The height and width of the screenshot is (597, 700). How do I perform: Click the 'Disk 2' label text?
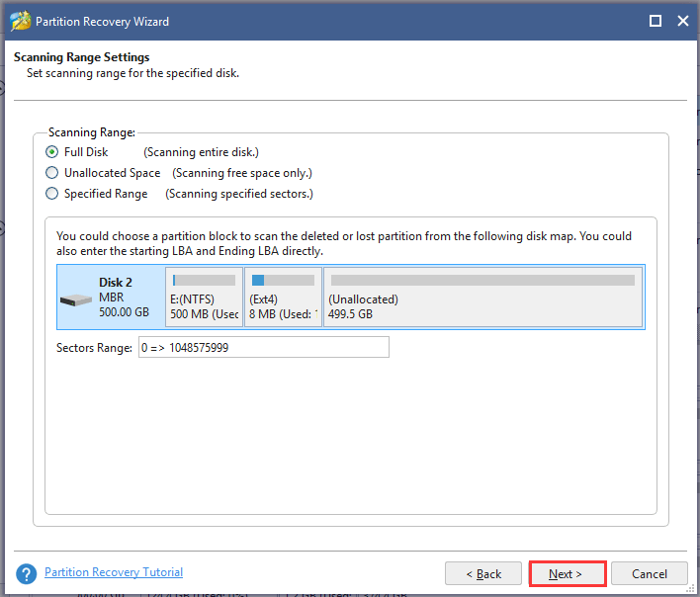pyautogui.click(x=116, y=283)
